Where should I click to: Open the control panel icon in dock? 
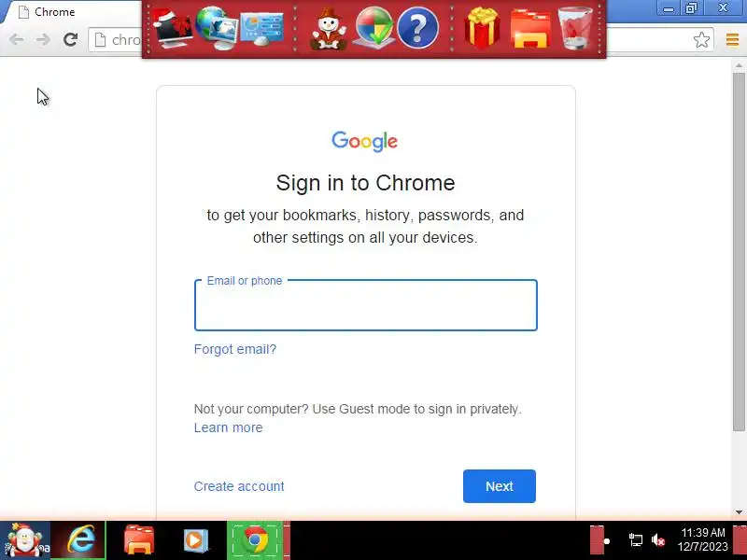(261, 28)
